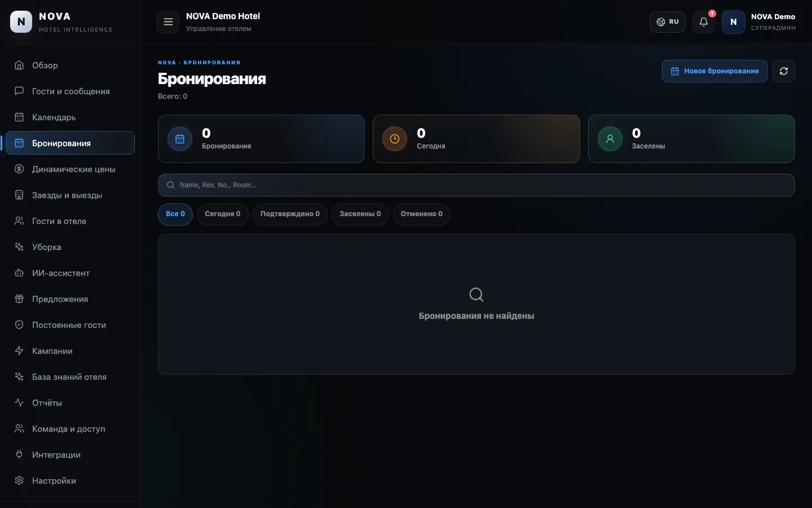
Task: Click the NOVA logo in sidebar
Action: (21, 22)
